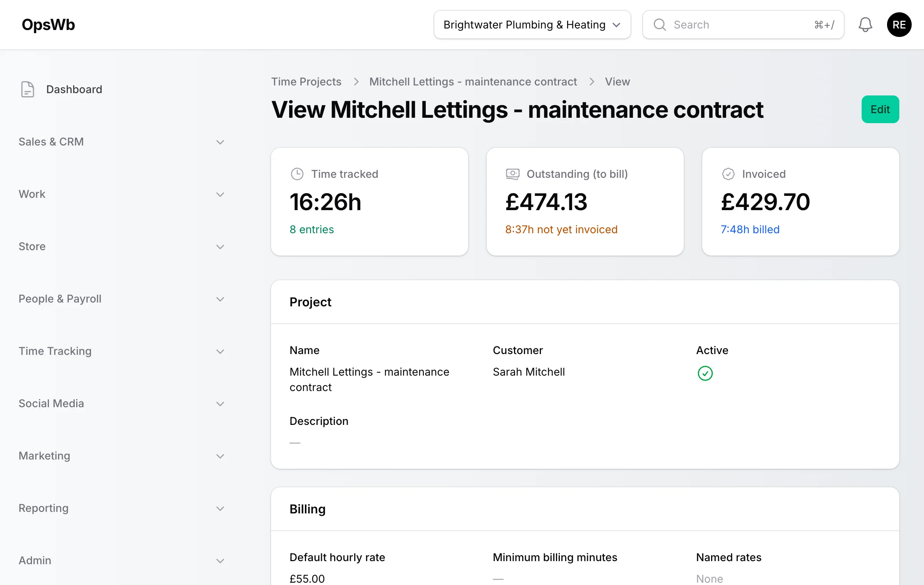Click the £429.70 invoiced amount
Viewport: 924px width, 585px height.
point(765,202)
